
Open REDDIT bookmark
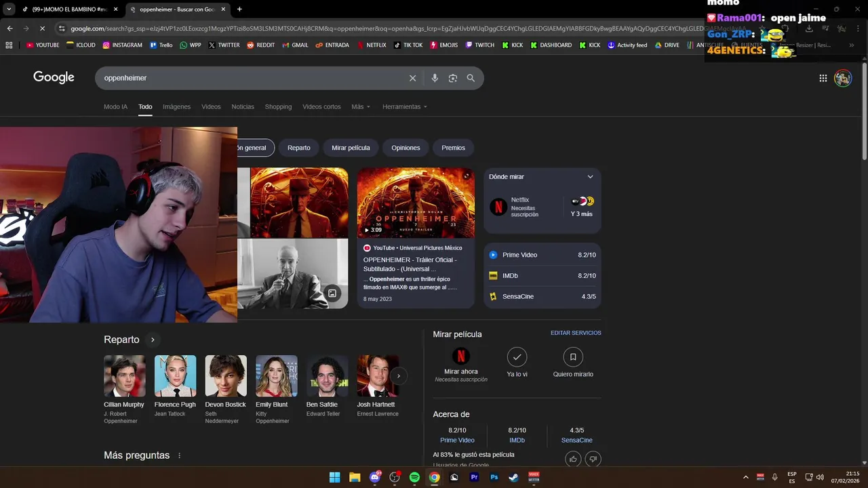(x=261, y=45)
